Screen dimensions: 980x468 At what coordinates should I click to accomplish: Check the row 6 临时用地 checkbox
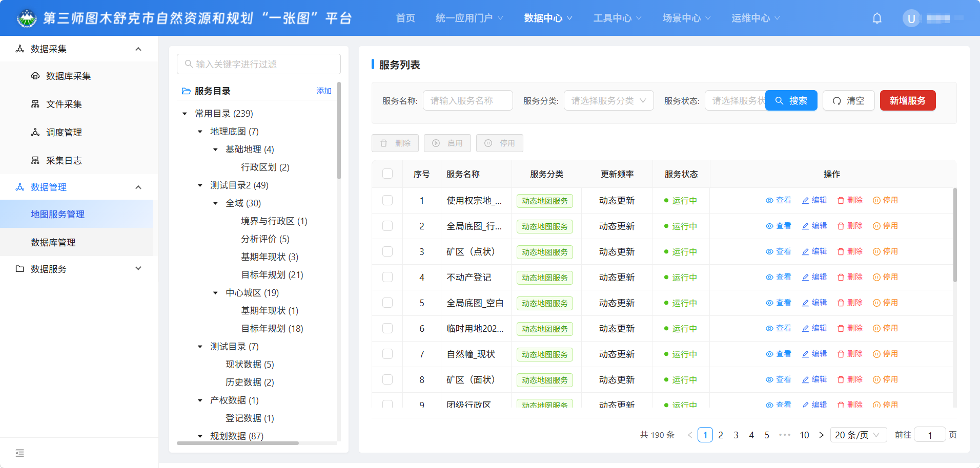coord(387,328)
